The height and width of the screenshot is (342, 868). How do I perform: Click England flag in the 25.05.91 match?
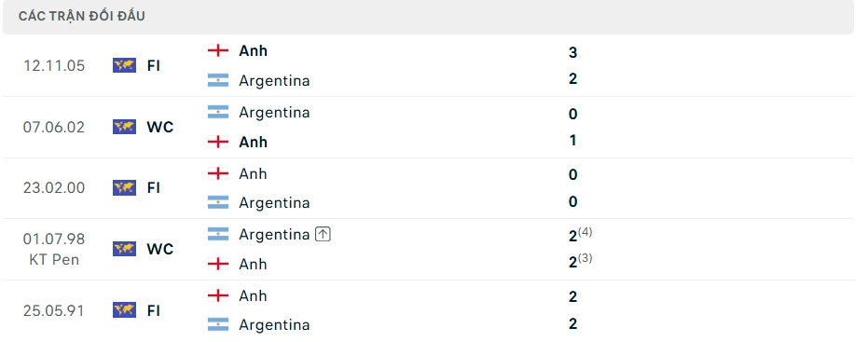[218, 295]
